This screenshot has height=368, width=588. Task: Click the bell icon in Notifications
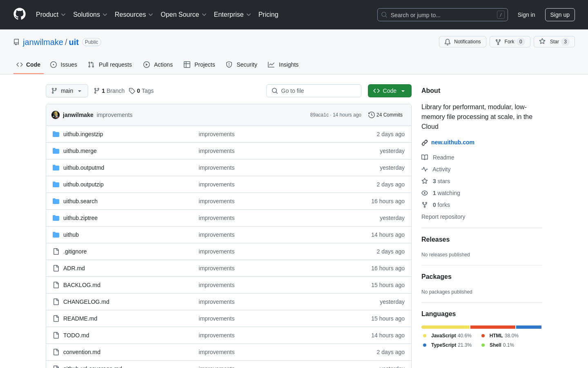tap(448, 42)
